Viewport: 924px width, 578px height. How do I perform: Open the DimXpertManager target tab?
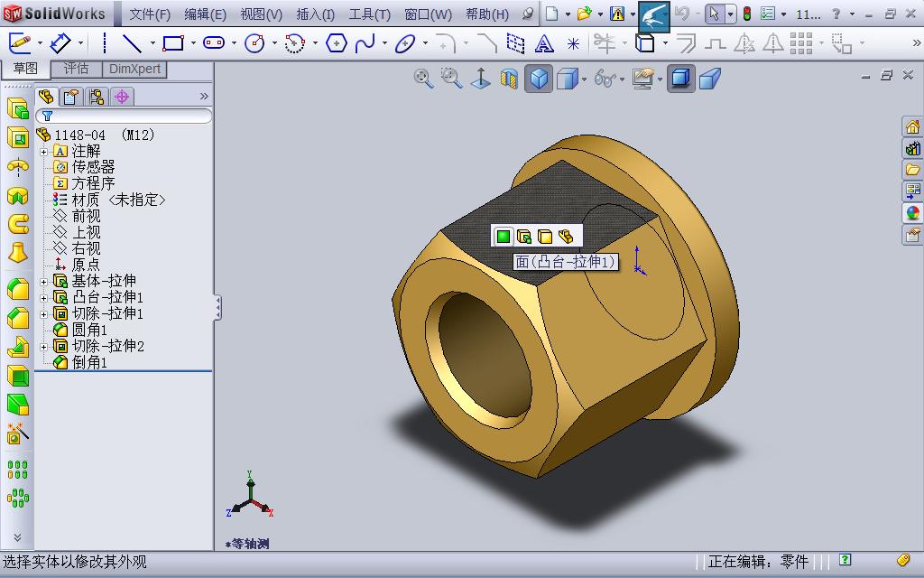pos(122,96)
